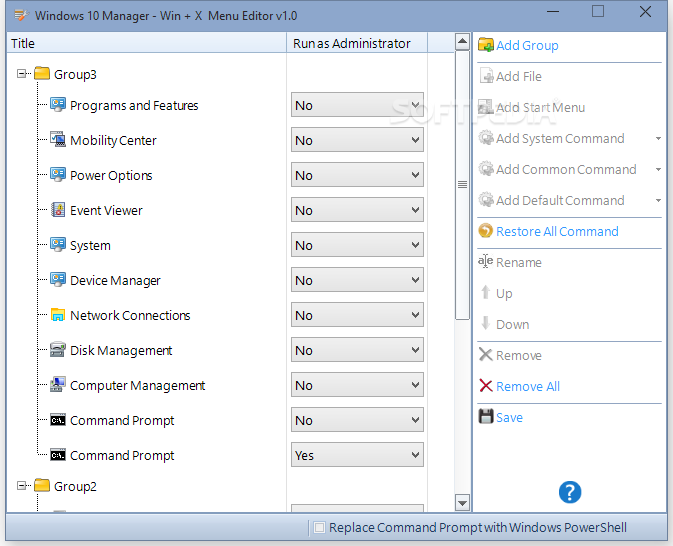Click the Down arrow icon
This screenshot has width=673, height=546.
(485, 323)
